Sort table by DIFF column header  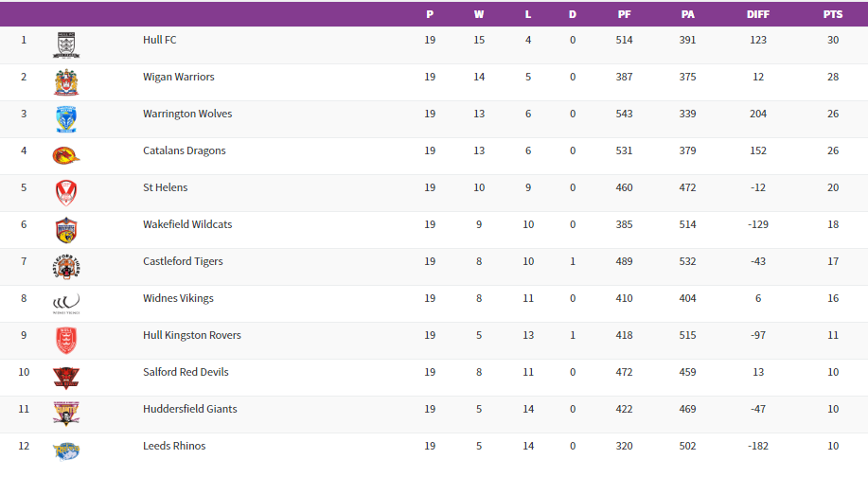[x=758, y=14]
